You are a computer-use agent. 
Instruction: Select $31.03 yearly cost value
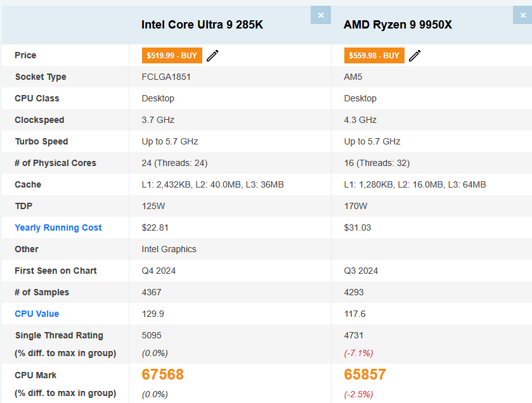[357, 227]
